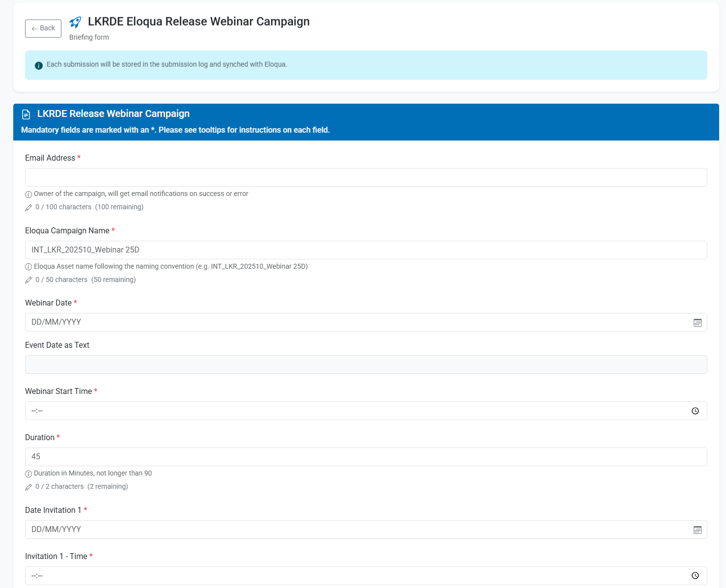Image resolution: width=726 pixels, height=588 pixels.
Task: Click the 'Email Address' field label
Action: (50, 158)
